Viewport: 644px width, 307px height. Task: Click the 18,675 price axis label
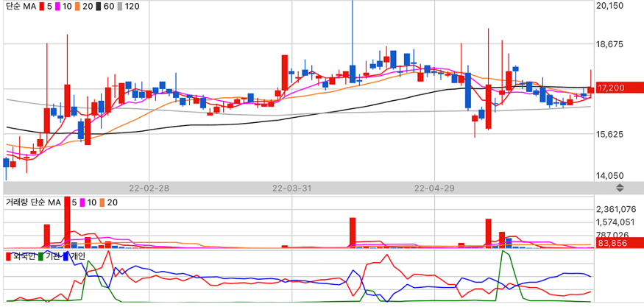[x=612, y=44]
